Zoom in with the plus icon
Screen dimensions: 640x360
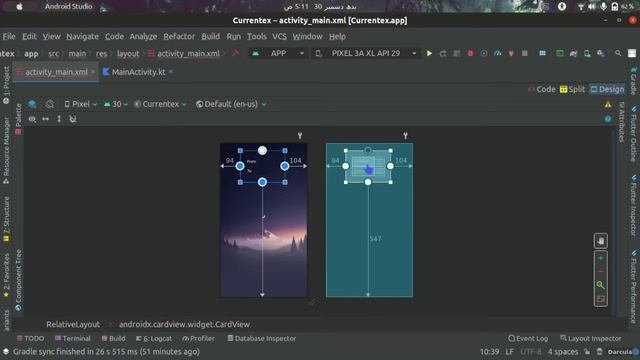click(x=600, y=258)
